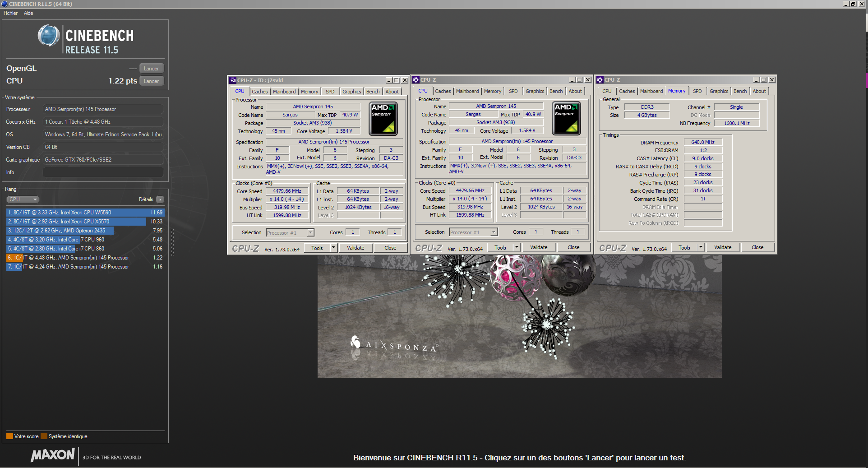Image resolution: width=868 pixels, height=468 pixels.
Task: Click Validate in third CPU-Z window
Action: click(x=723, y=247)
